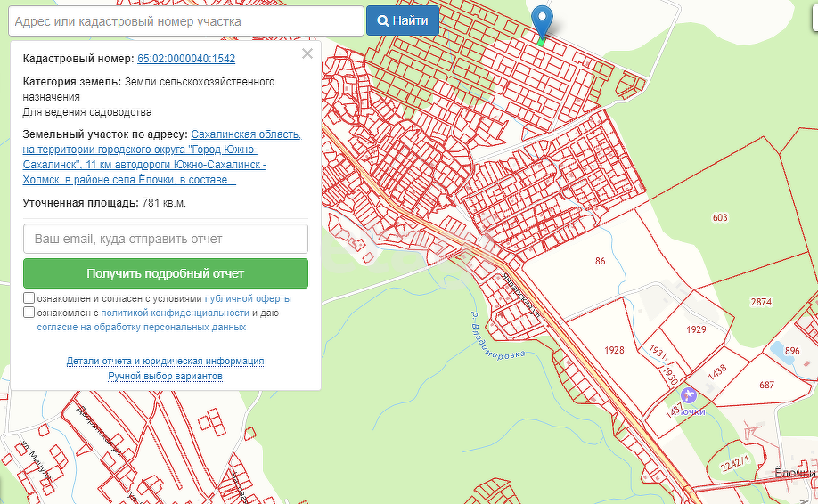The width and height of the screenshot is (818, 504).
Task: Click the email input for the report
Action: (x=166, y=239)
